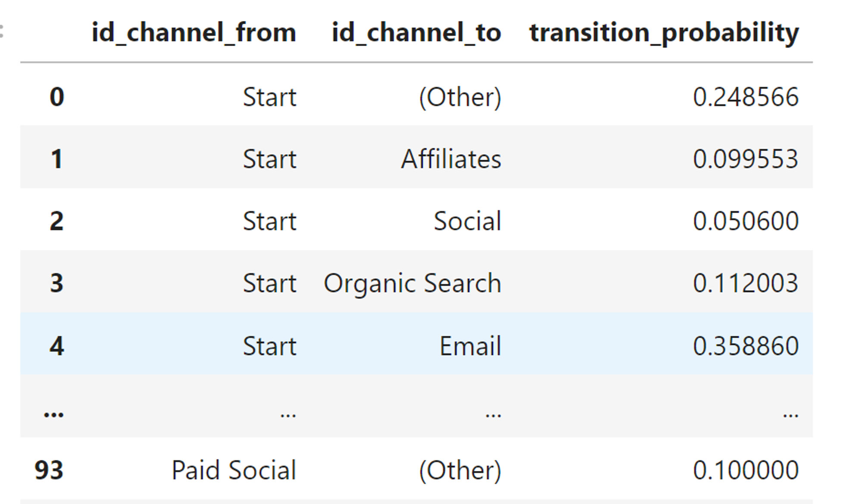Click the 0.100000 probability value
This screenshot has height=504, width=862.
click(x=746, y=470)
